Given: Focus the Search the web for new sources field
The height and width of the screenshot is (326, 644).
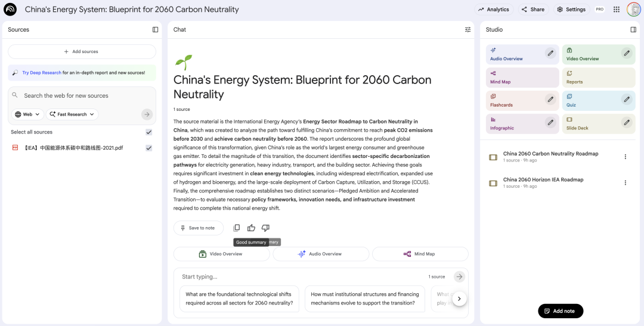Looking at the screenshot, I should tap(82, 96).
